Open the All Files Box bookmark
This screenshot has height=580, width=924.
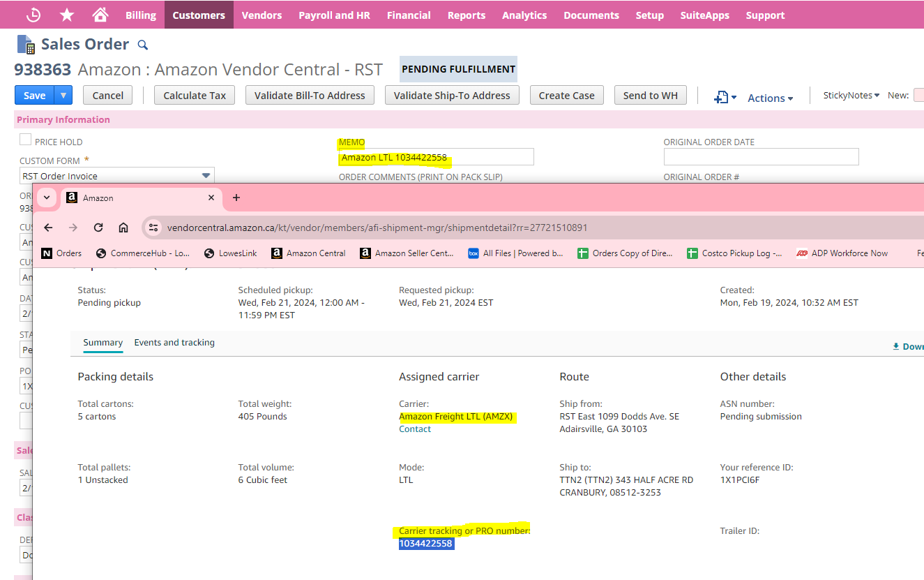[x=516, y=253]
